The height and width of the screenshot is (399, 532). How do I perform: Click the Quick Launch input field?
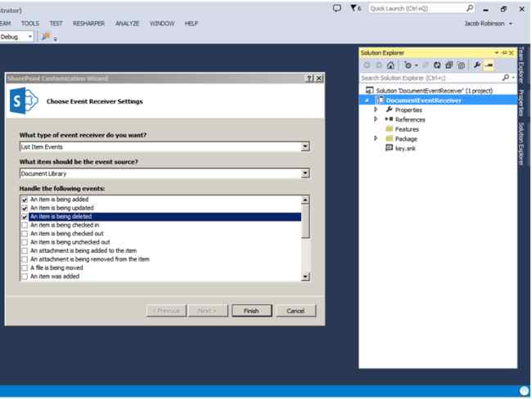point(417,8)
